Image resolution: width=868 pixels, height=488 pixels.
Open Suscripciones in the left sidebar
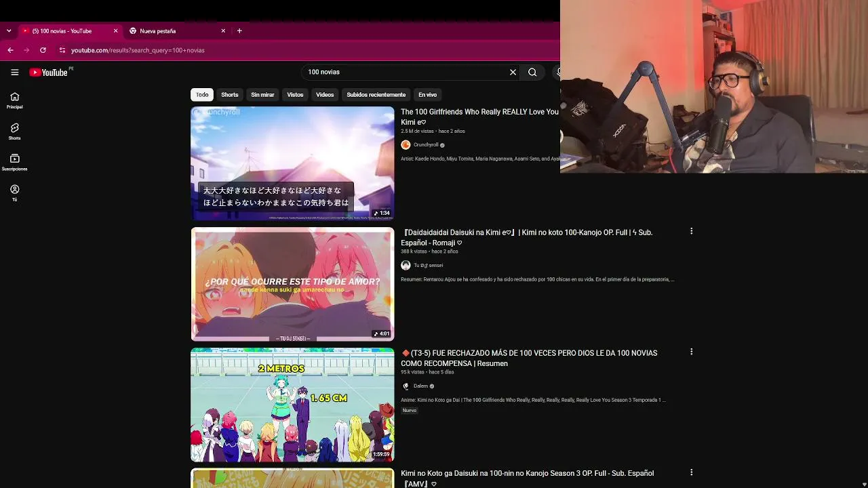[x=14, y=163]
